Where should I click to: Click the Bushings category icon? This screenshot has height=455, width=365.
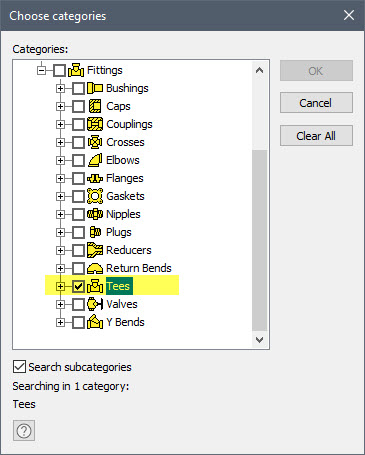pos(95,88)
